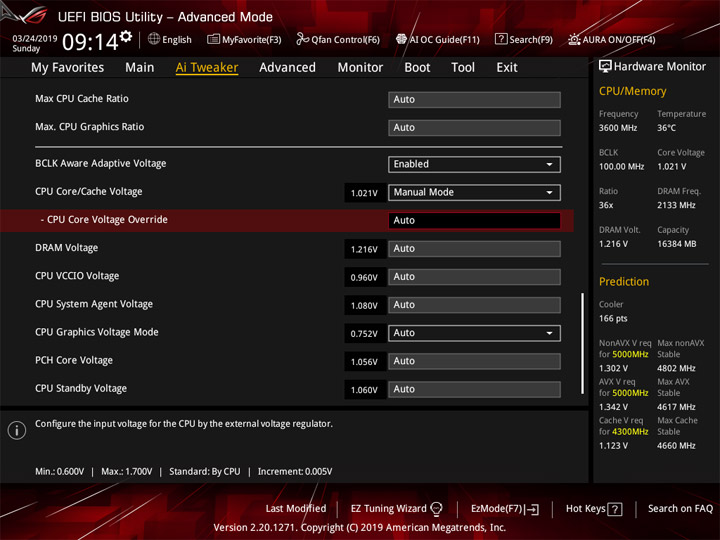Select the CPU Core Voltage Override label
The image size is (720, 540).
pos(104,219)
